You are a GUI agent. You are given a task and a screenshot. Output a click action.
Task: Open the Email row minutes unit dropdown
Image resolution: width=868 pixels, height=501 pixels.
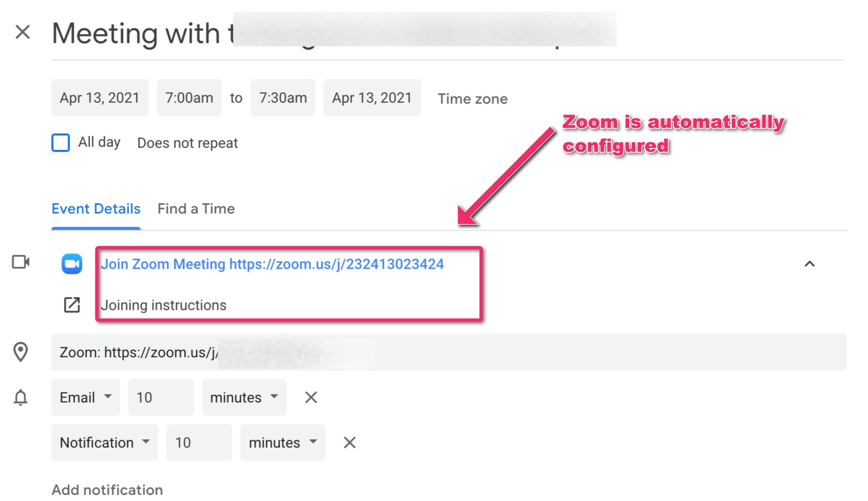[244, 397]
